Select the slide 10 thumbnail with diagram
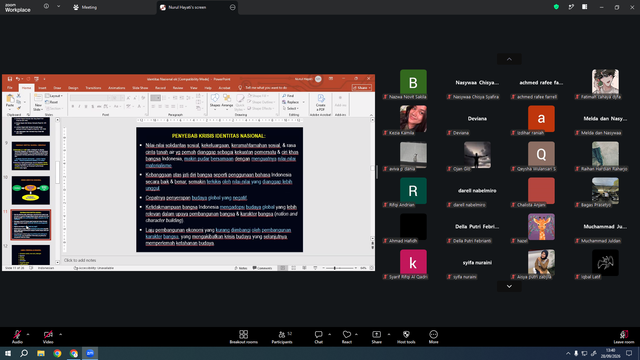This screenshot has width=640, height=360. [31, 190]
